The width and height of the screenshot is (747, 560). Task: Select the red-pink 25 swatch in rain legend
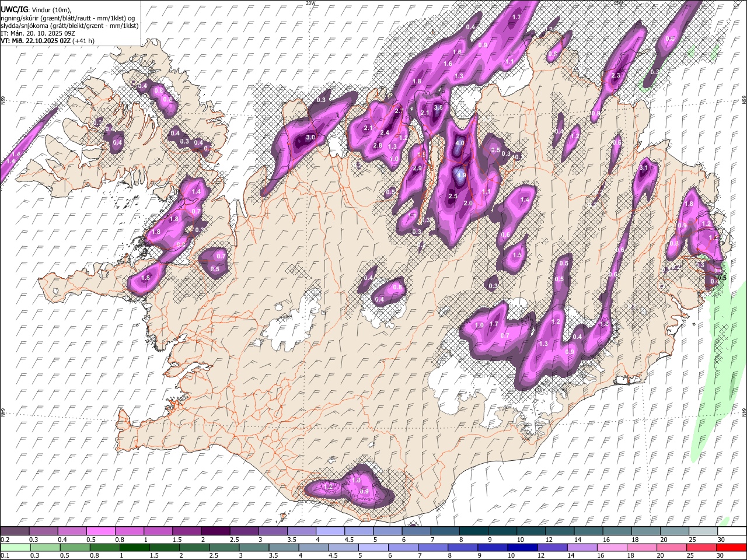click(x=700, y=547)
